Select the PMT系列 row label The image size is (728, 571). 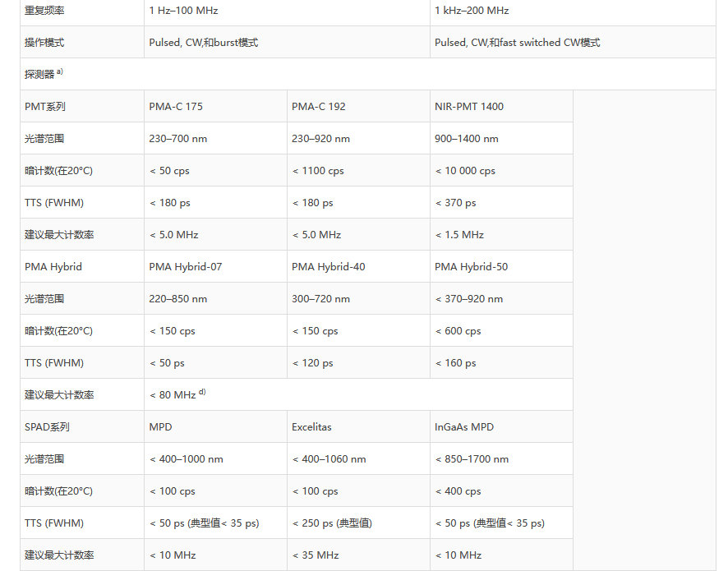click(x=45, y=107)
